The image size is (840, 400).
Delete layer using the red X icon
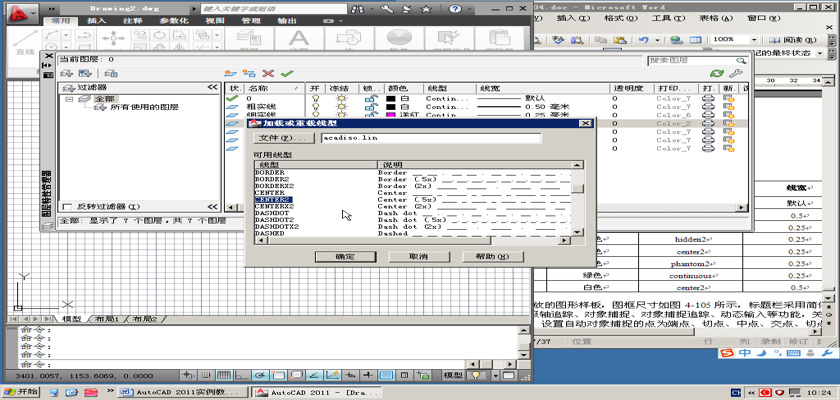[x=268, y=73]
